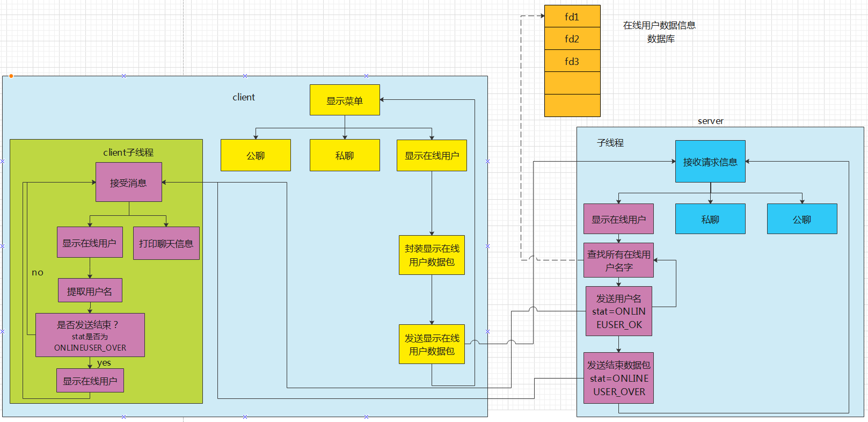Select the 封装显示在线用户数据包 box
The height and width of the screenshot is (422, 868).
432,255
